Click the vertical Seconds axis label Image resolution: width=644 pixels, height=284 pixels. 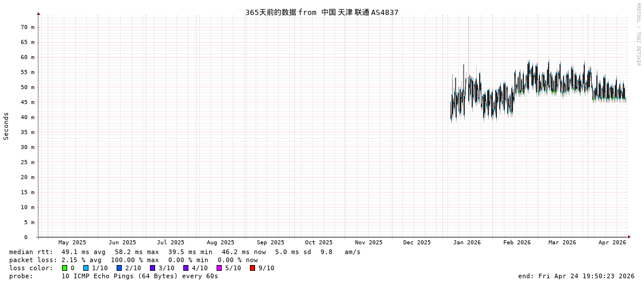[x=6, y=126]
